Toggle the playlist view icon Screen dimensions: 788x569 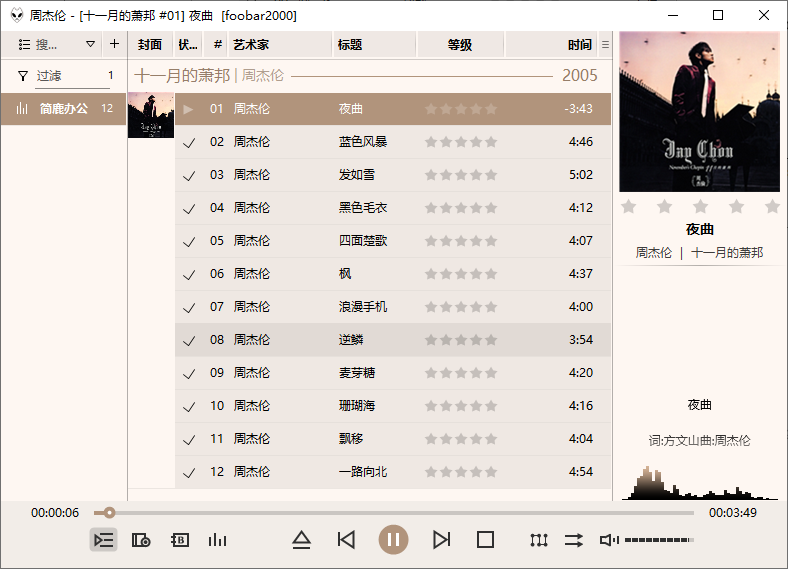104,540
